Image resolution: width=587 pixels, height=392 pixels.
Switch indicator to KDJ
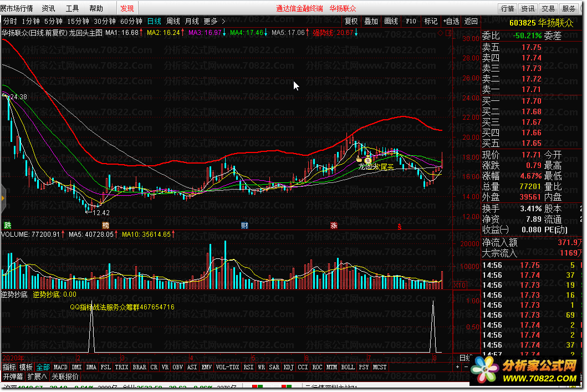[x=288, y=367]
